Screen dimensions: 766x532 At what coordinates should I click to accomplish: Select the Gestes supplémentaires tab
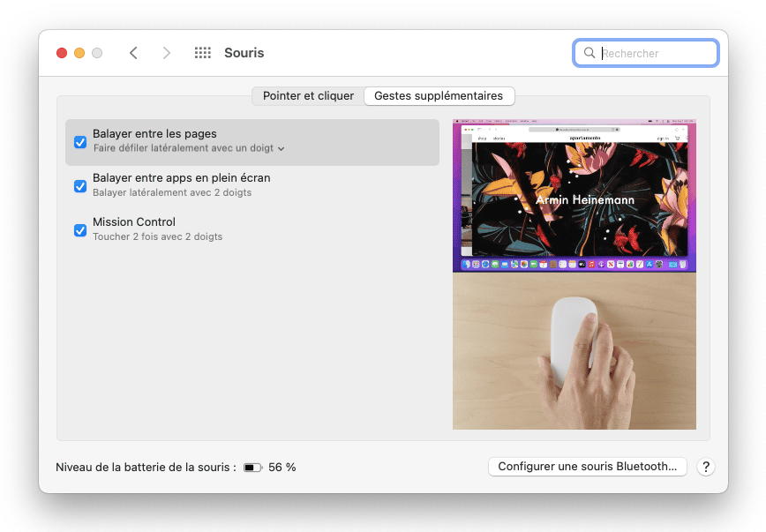point(439,96)
